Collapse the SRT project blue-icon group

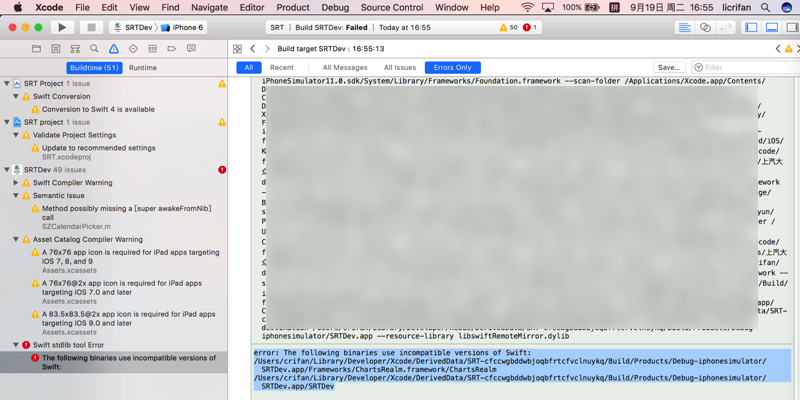7,122
